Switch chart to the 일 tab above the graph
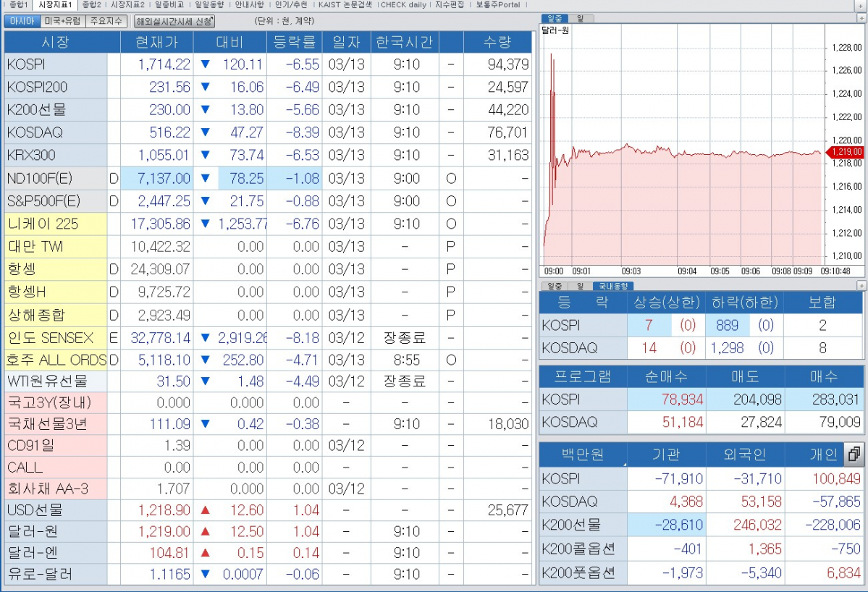868x592 pixels. pos(580,18)
